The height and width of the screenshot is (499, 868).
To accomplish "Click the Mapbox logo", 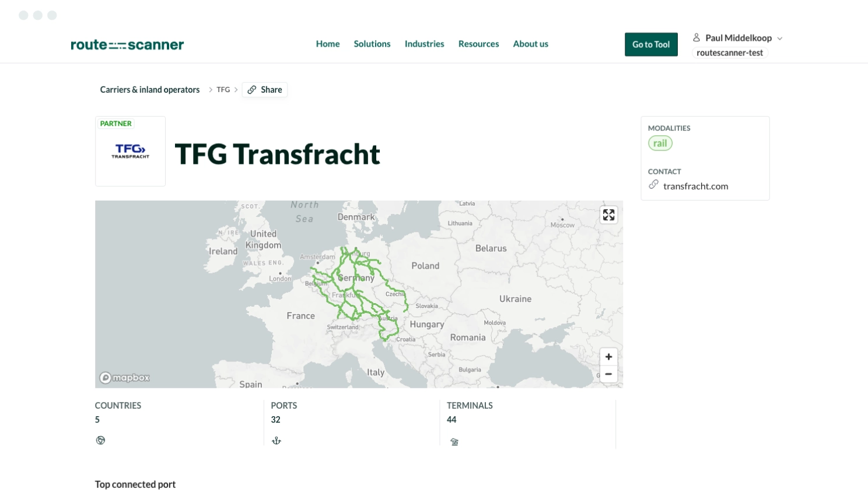I will point(124,378).
